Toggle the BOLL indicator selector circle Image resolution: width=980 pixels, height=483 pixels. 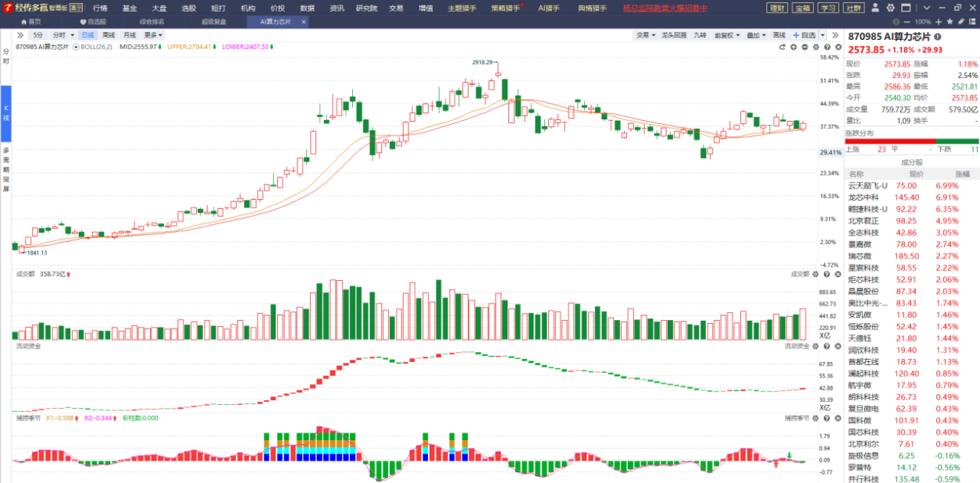pos(76,47)
